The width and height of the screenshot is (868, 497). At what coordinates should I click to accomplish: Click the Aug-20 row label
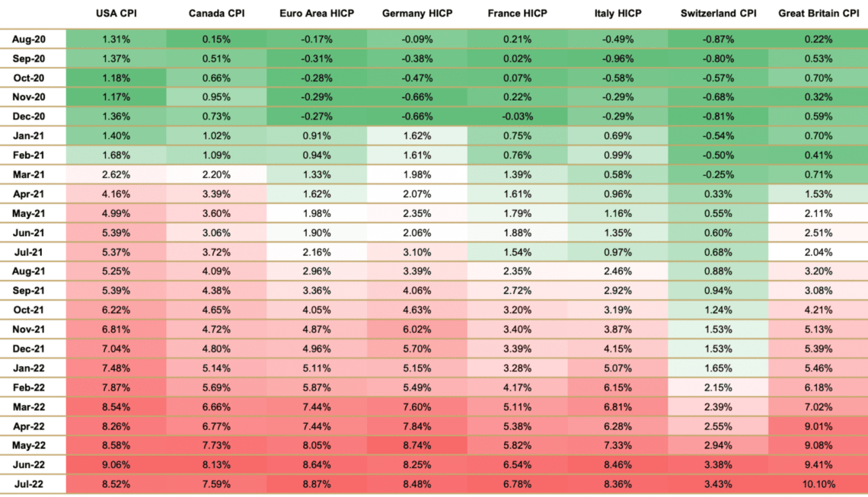pyautogui.click(x=32, y=40)
